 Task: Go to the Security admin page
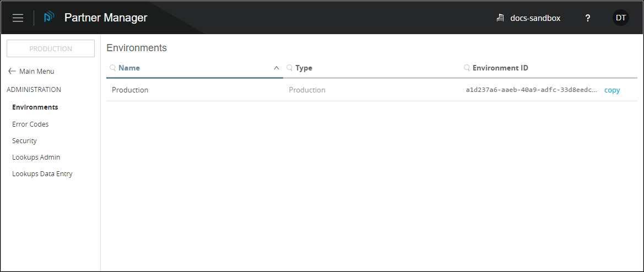[x=24, y=141]
